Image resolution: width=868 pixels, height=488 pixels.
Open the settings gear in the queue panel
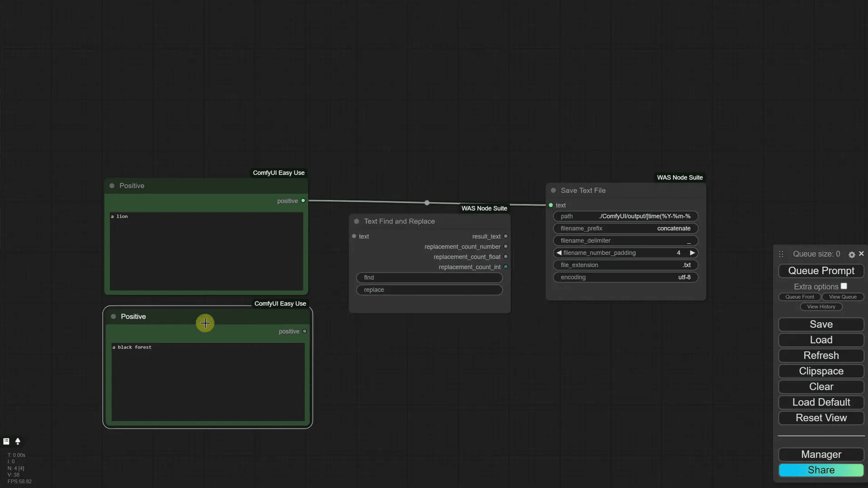click(851, 255)
